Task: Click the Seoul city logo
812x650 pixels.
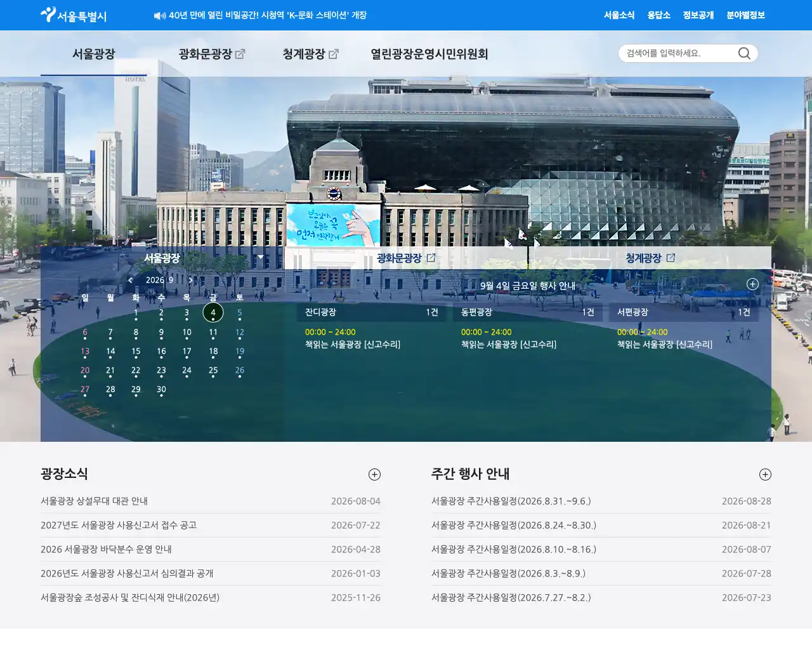Action: [x=74, y=15]
